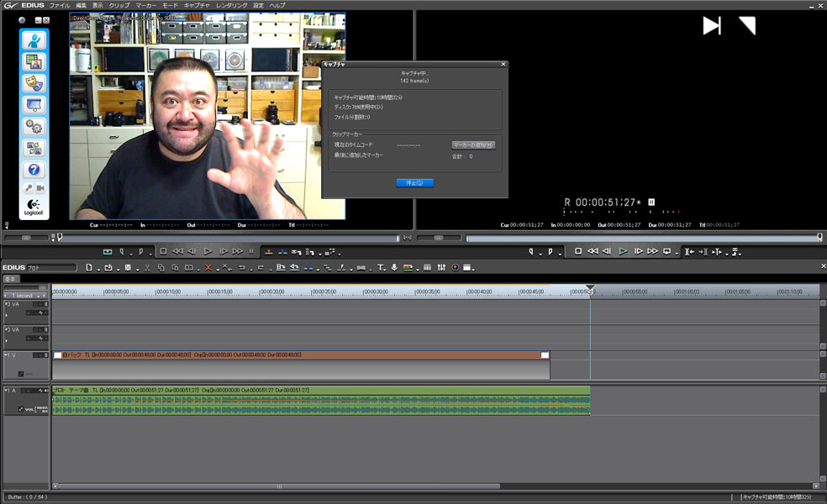Click the Recorder Previous Frame button
827x504 pixels.
coord(607,251)
